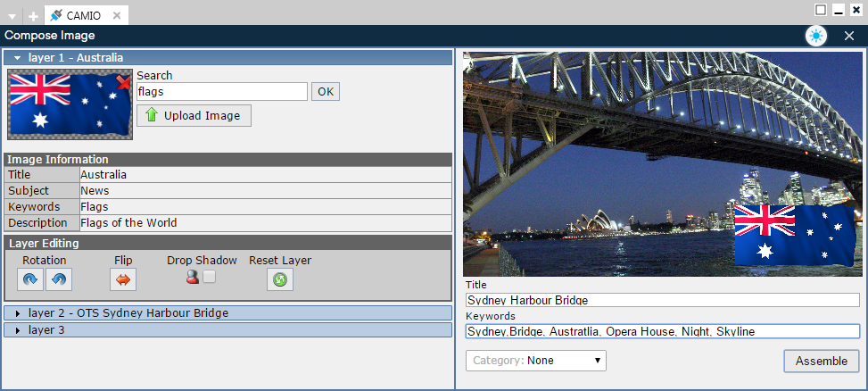This screenshot has width=868, height=391.
Task: Remove Australia flag image with red X
Action: (x=123, y=83)
